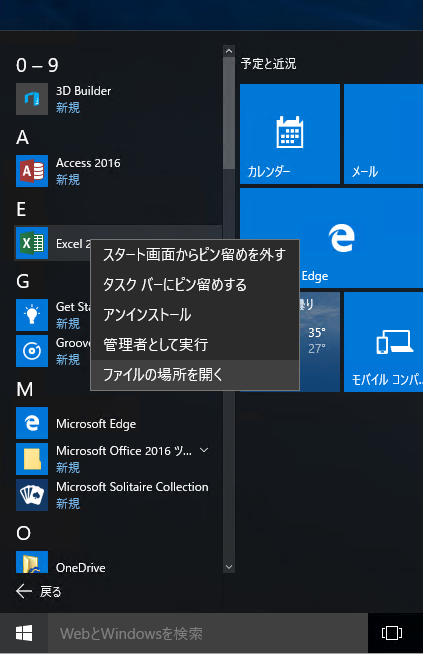The height and width of the screenshot is (654, 423).
Task: Select スタート画面からピン留めを外す
Action: [195, 254]
